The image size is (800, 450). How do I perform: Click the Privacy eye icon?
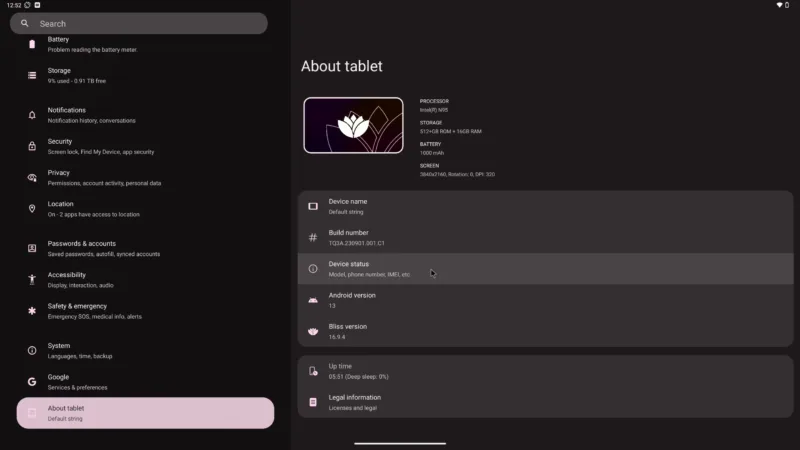(32, 177)
